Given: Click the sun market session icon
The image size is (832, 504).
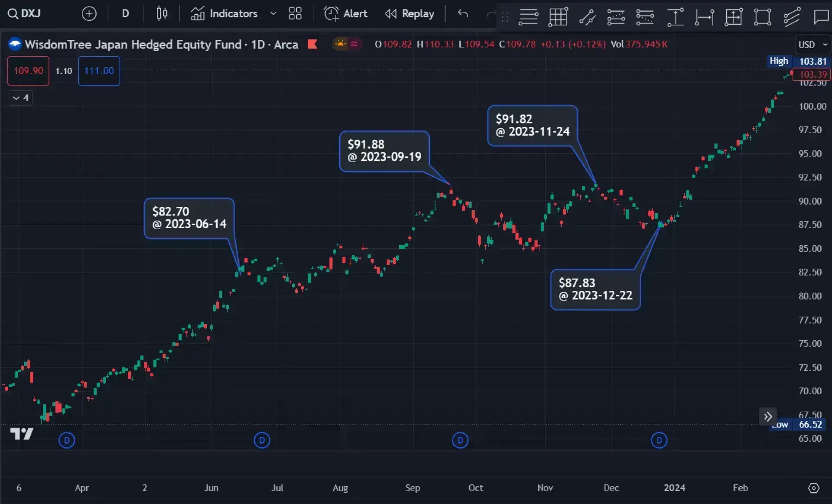Looking at the screenshot, I should [341, 44].
